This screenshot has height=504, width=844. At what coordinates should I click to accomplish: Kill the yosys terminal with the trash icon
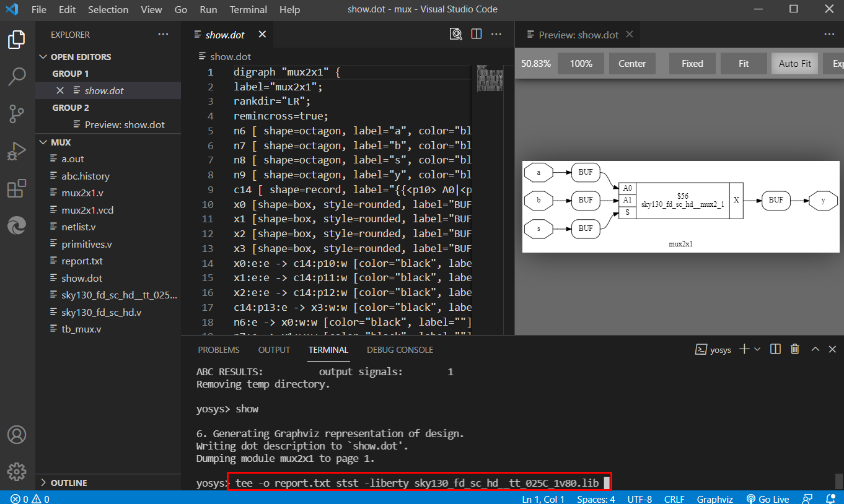tap(795, 349)
